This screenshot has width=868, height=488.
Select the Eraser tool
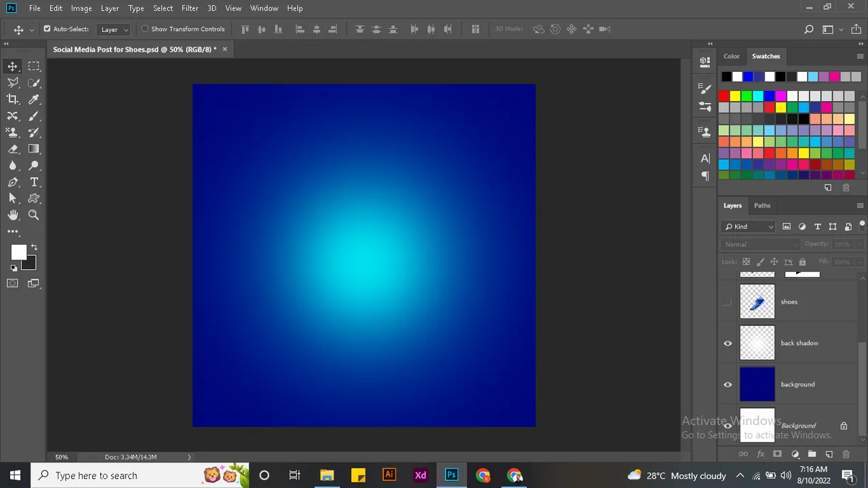pyautogui.click(x=13, y=149)
